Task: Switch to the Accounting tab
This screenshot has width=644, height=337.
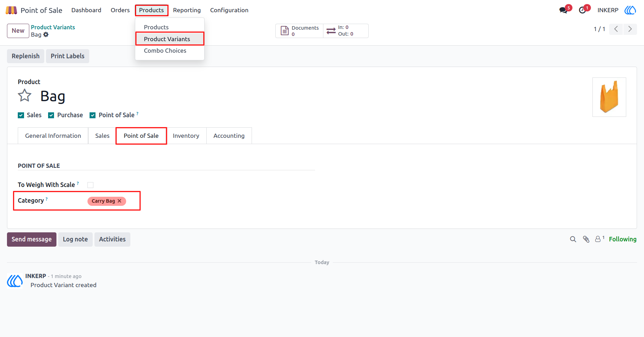Action: [229, 136]
